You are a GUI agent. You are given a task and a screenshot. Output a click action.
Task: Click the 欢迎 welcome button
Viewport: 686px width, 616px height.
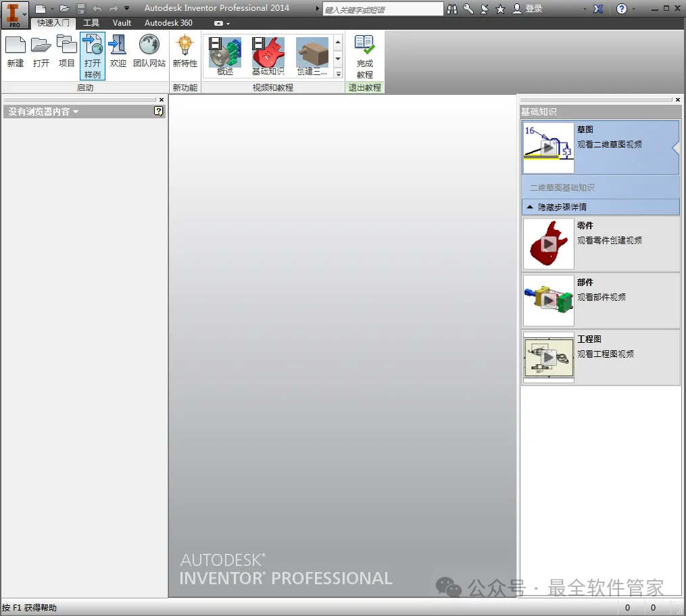click(118, 52)
